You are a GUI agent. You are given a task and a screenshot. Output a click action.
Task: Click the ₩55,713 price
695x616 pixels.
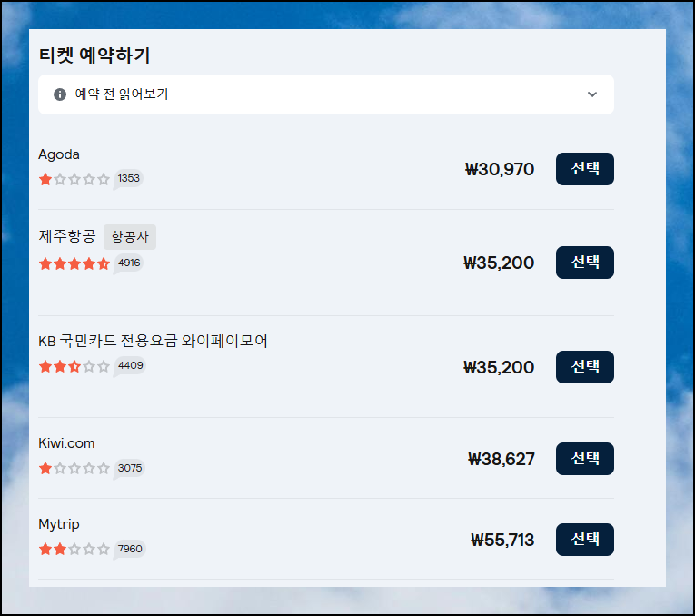coord(502,540)
